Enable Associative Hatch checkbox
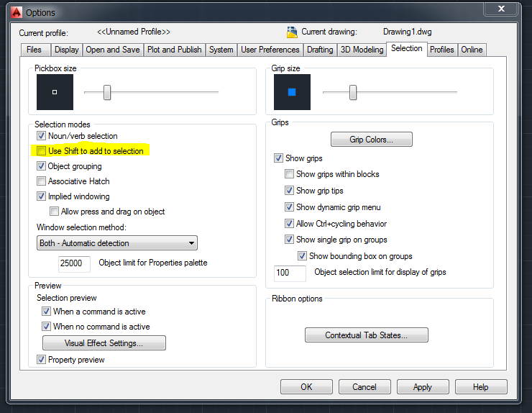Viewport: 532px width, 413px height. tap(41, 181)
